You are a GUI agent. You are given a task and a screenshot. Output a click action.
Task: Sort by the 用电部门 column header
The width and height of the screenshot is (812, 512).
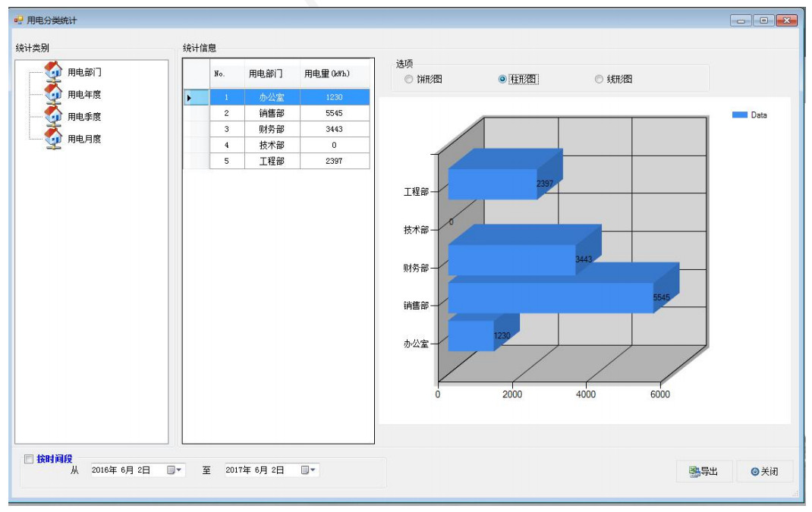pos(272,74)
